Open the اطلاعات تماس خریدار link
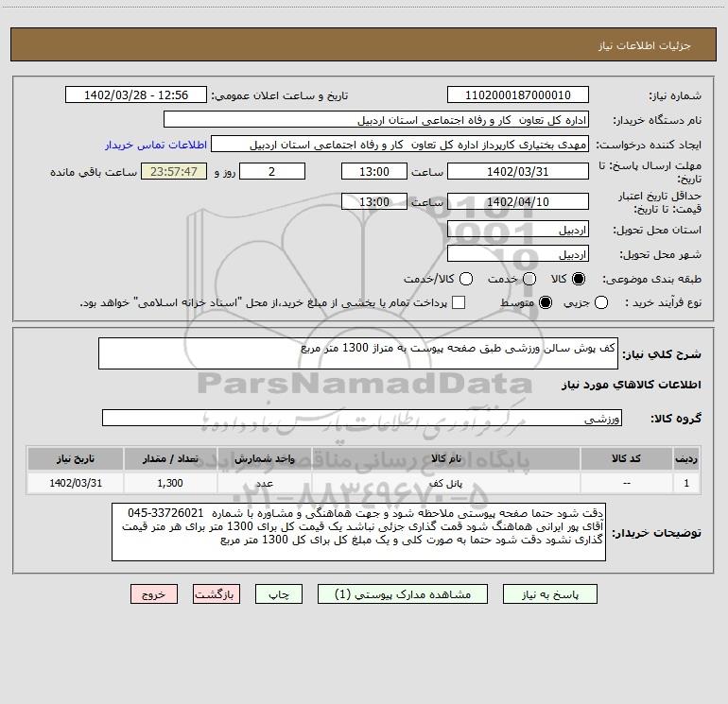The image size is (728, 704). click(156, 145)
